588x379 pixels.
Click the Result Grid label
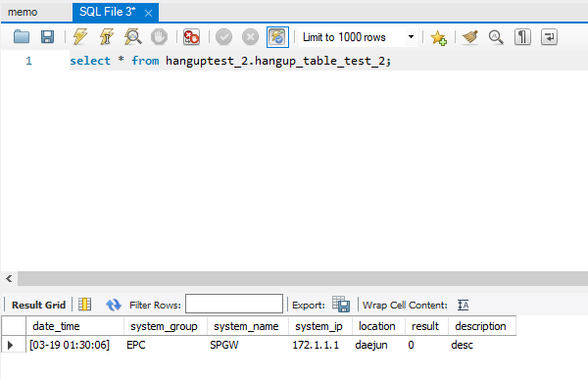click(x=38, y=306)
